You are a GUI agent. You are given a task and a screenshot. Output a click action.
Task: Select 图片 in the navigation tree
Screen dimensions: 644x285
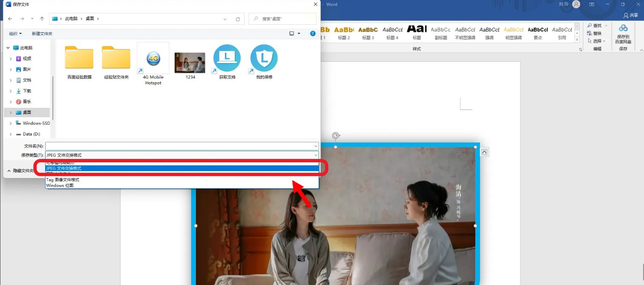click(27, 69)
